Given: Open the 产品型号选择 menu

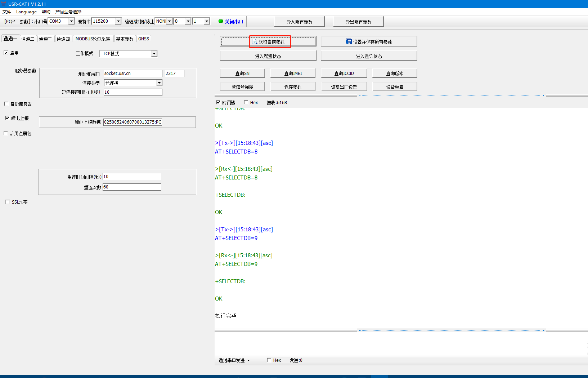Looking at the screenshot, I should coord(68,12).
